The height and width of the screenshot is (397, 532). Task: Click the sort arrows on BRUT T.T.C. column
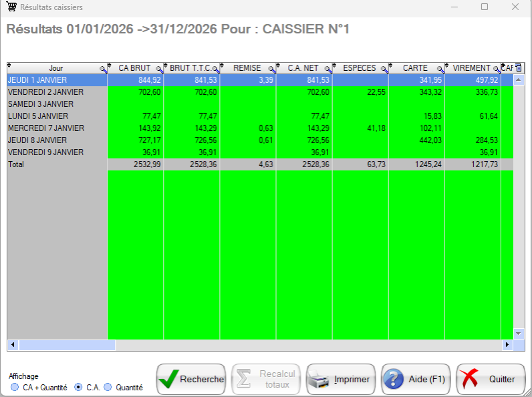(x=166, y=65)
